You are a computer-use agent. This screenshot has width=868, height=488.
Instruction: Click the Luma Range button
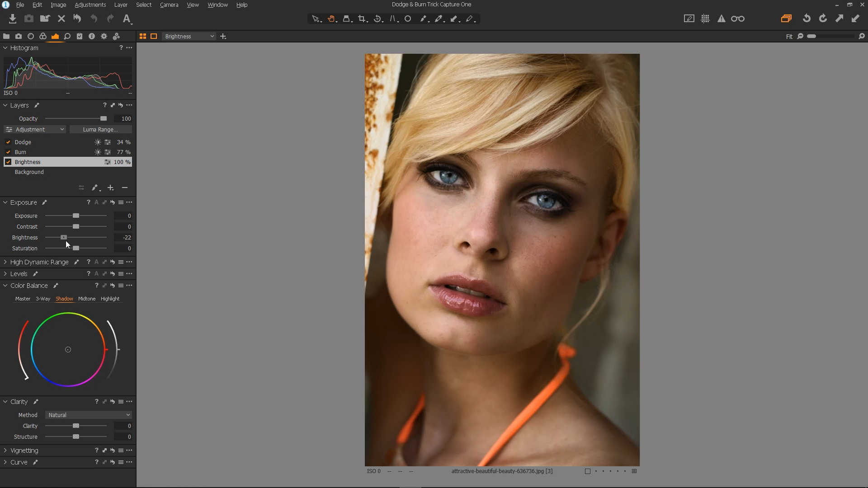coord(100,129)
